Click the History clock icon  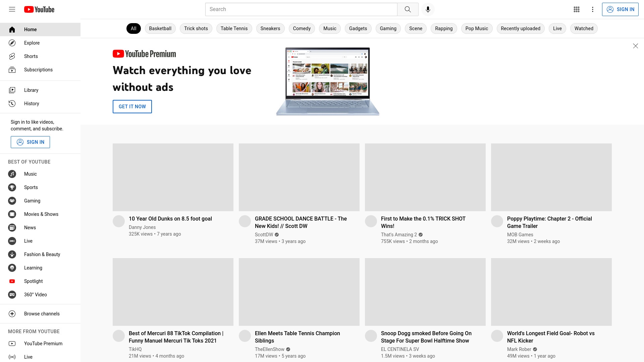[x=12, y=104]
